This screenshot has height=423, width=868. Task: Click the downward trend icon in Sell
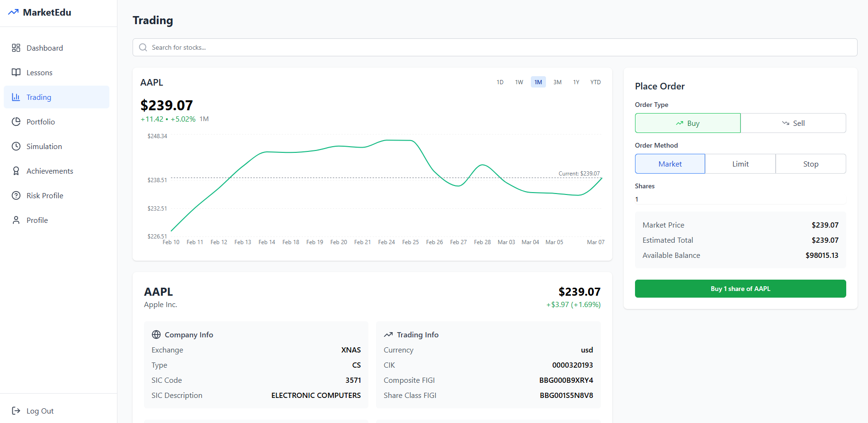click(786, 123)
